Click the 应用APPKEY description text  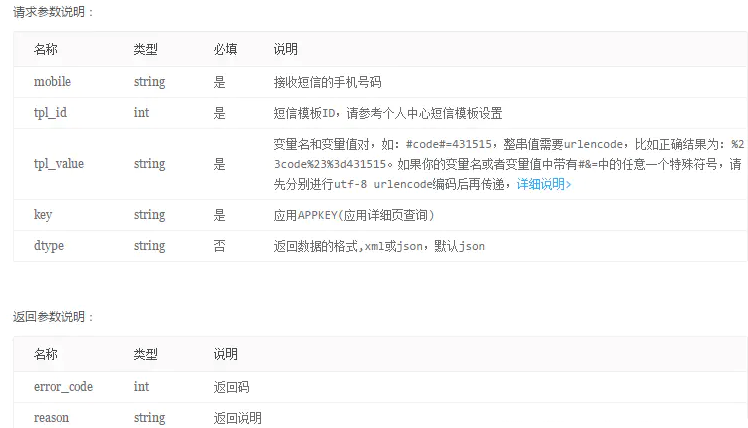point(353,215)
